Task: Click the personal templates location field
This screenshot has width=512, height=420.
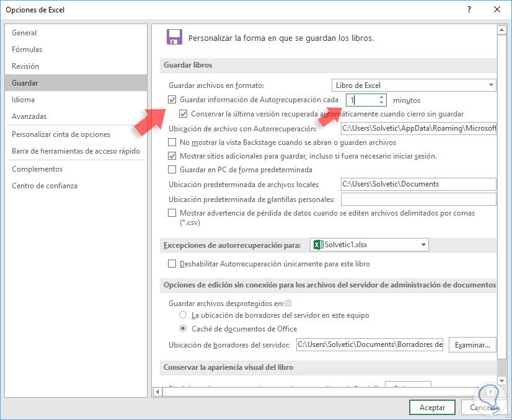Action: [x=418, y=199]
